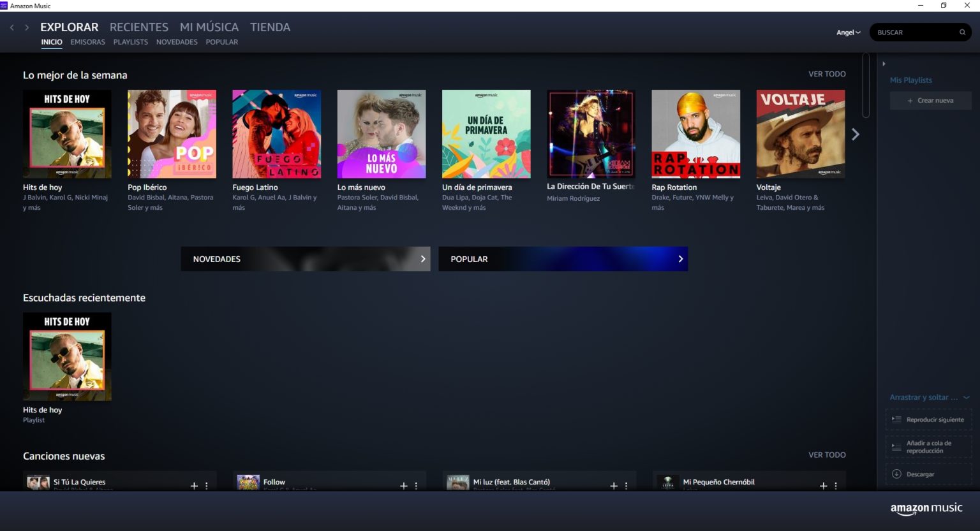Select the NOVEDADES sub-tab
Viewport: 980px width, 531px height.
[177, 42]
